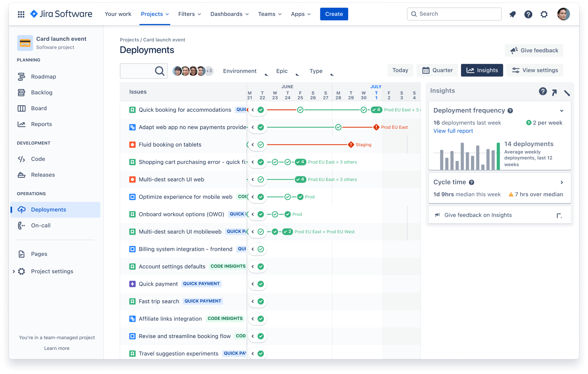This screenshot has height=374, width=588.
Task: Open the app switcher grid icon
Action: coord(21,14)
